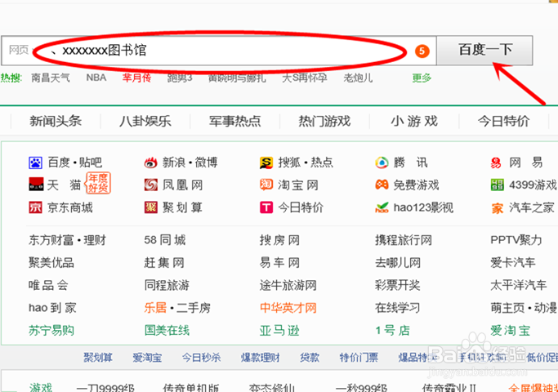
Task: Open the 携程旅行网 link
Action: tap(404, 240)
